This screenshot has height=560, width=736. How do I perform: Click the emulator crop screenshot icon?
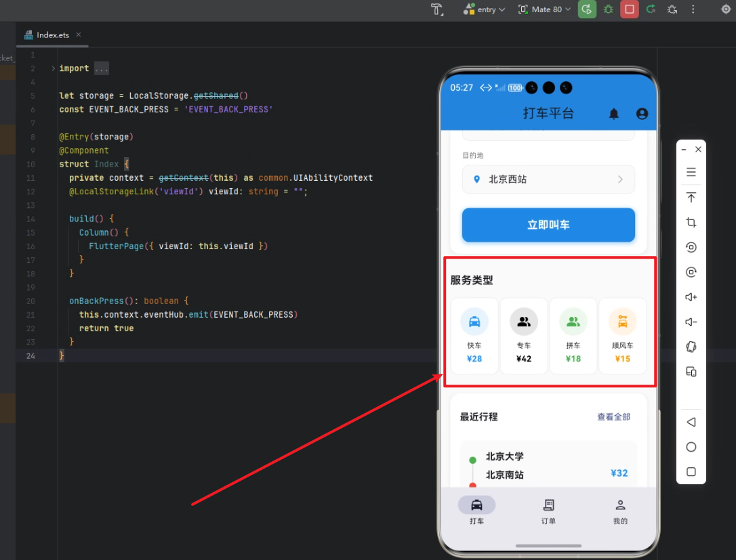click(691, 222)
